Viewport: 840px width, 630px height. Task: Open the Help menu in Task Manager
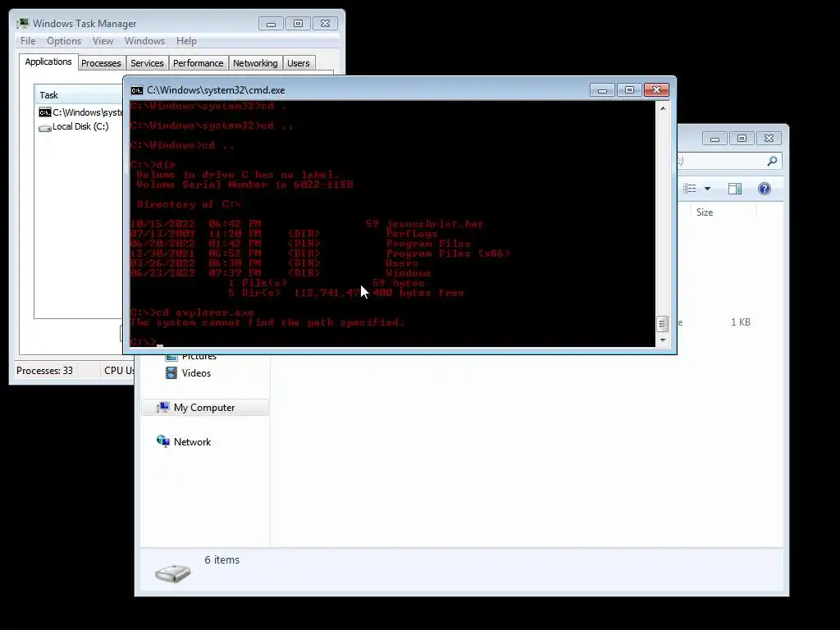(186, 41)
